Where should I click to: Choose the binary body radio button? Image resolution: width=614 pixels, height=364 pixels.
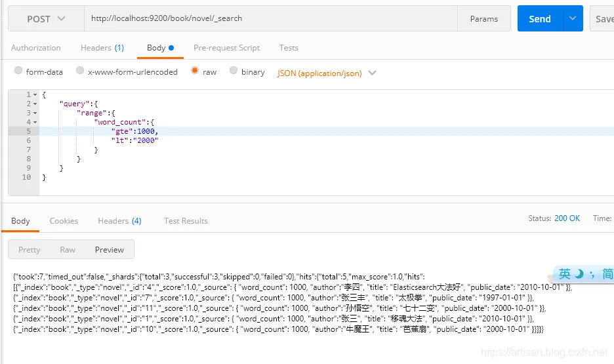[x=234, y=71]
